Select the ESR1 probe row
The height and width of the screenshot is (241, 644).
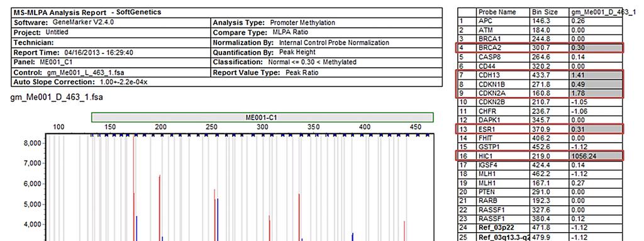(x=540, y=129)
